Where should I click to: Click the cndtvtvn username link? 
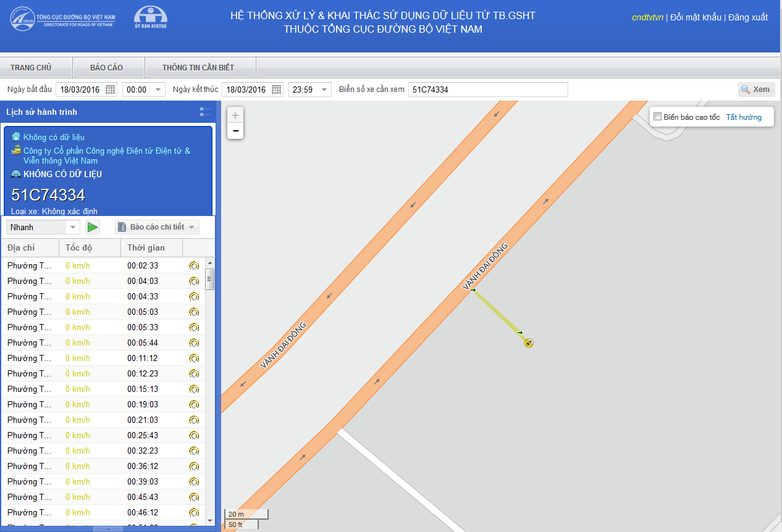[x=647, y=17]
